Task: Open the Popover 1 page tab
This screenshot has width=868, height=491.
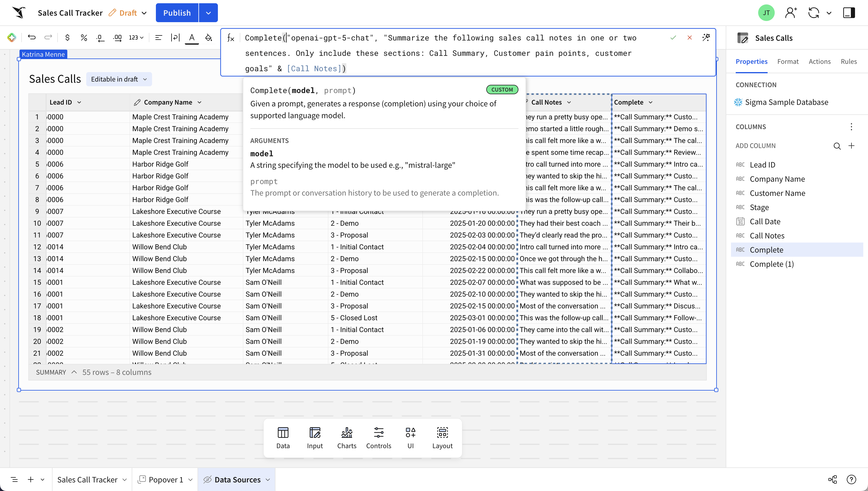Action: pos(165,479)
